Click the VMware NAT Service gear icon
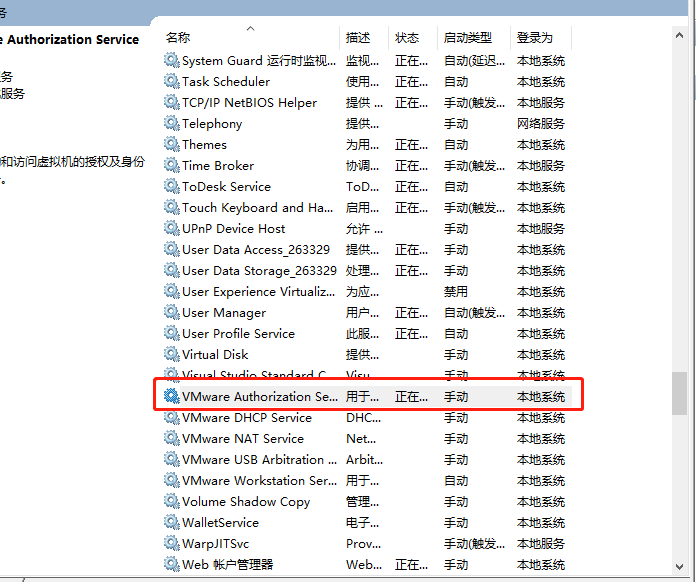This screenshot has height=582, width=696. [x=171, y=438]
